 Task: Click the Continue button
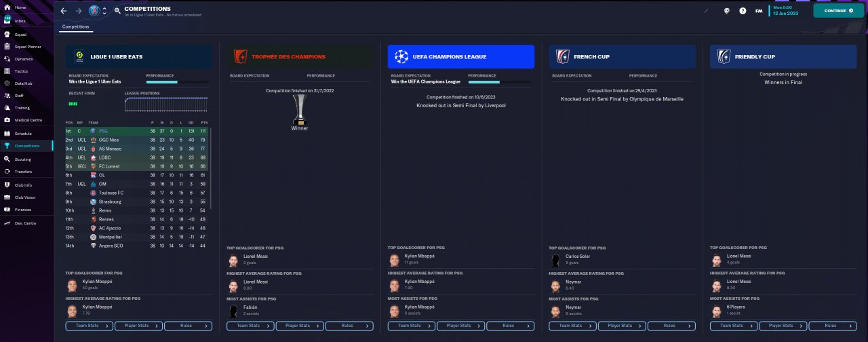[838, 11]
